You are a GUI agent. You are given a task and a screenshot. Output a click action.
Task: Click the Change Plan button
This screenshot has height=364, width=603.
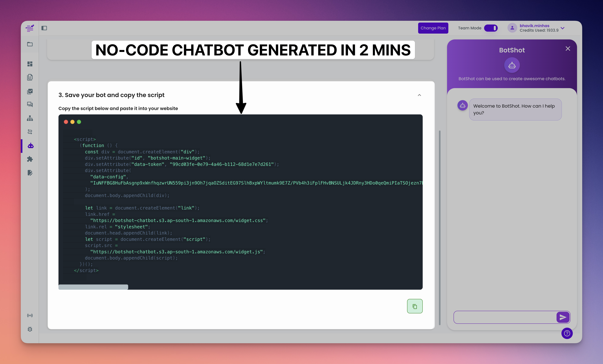click(433, 28)
